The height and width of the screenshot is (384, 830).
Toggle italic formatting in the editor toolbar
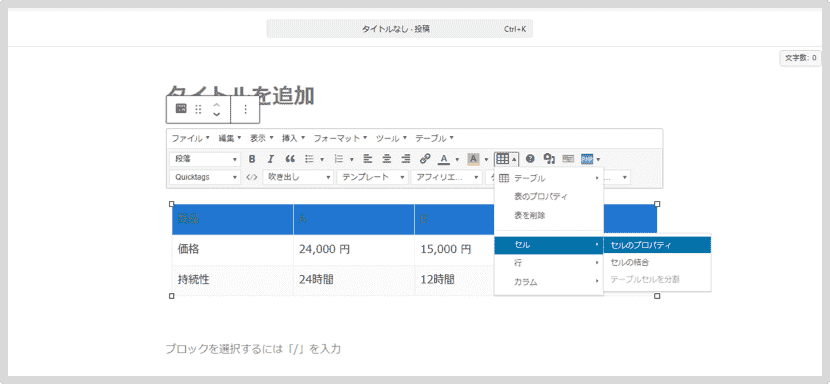click(270, 159)
